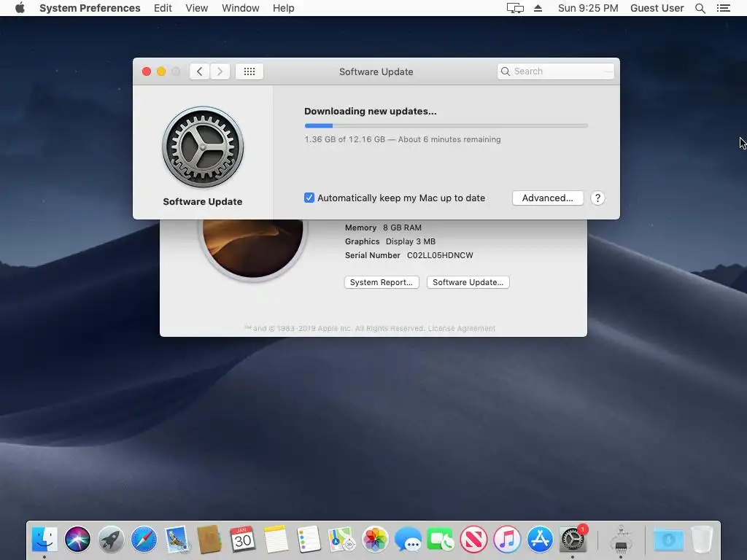
Task: Open the Edit menu
Action: (x=163, y=8)
